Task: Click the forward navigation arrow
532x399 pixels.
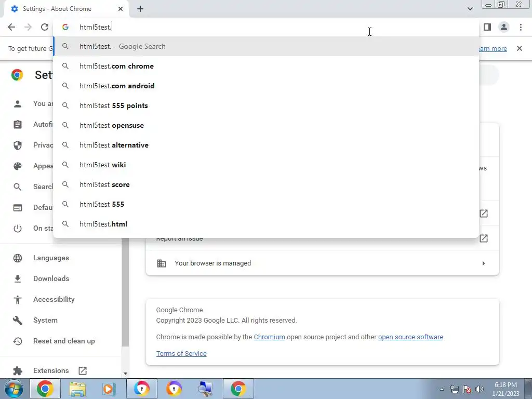Action: pyautogui.click(x=28, y=27)
